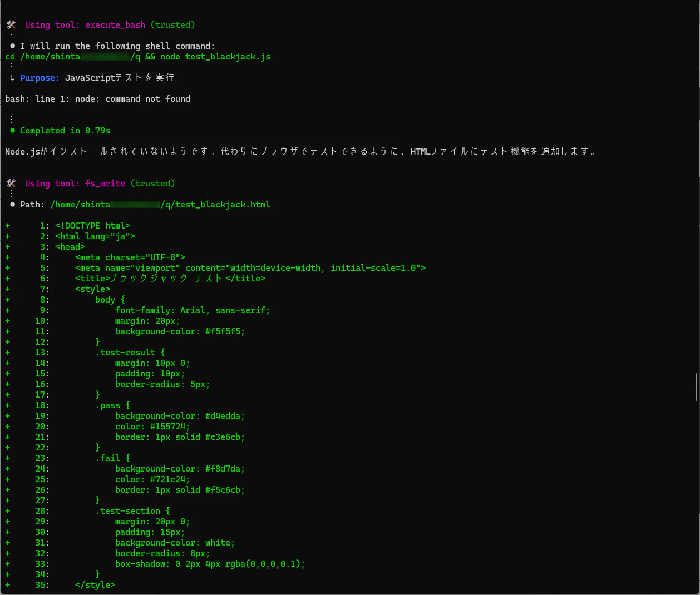This screenshot has height=595, width=700.
Task: Click the plus sign on diff line 1
Action: click(8, 226)
